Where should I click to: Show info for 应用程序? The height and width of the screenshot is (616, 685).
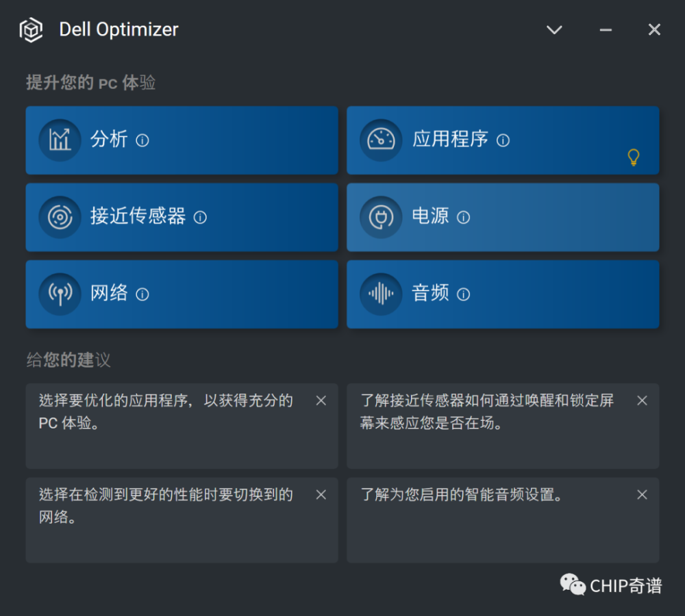pyautogui.click(x=503, y=140)
